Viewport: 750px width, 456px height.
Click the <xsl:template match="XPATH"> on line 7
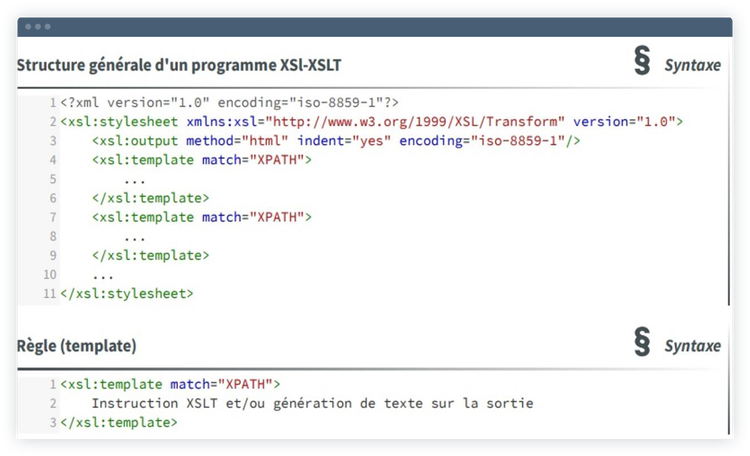click(201, 217)
